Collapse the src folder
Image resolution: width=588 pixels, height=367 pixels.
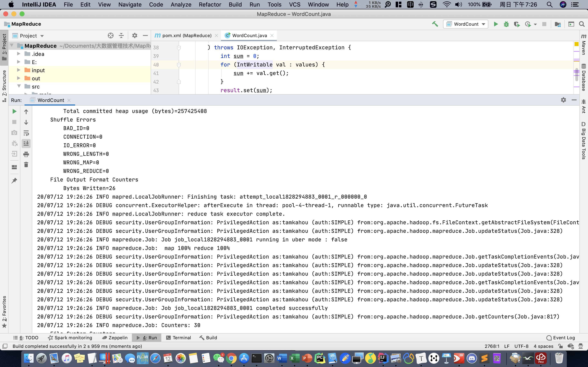tap(19, 86)
